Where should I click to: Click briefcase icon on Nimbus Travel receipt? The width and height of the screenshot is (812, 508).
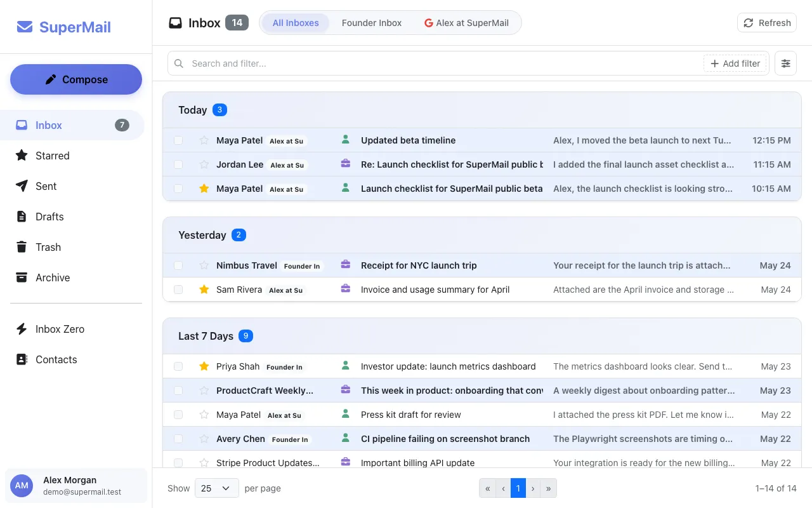346,265
